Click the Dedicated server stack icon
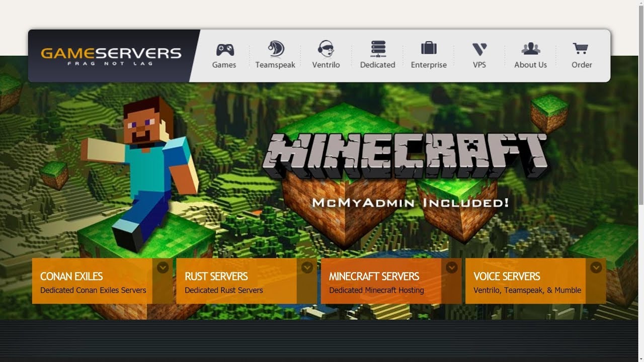Viewport: 644px width, 362px height. 378,49
